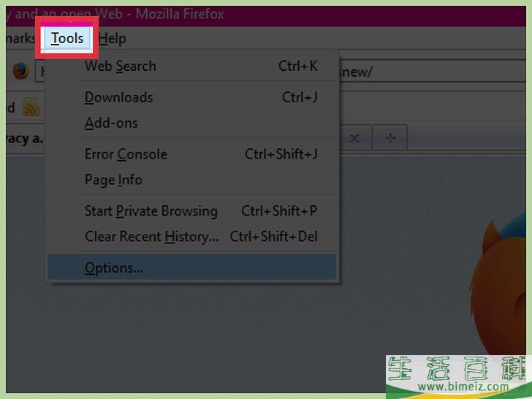
Task: Open the Help menu
Action: pyautogui.click(x=113, y=38)
